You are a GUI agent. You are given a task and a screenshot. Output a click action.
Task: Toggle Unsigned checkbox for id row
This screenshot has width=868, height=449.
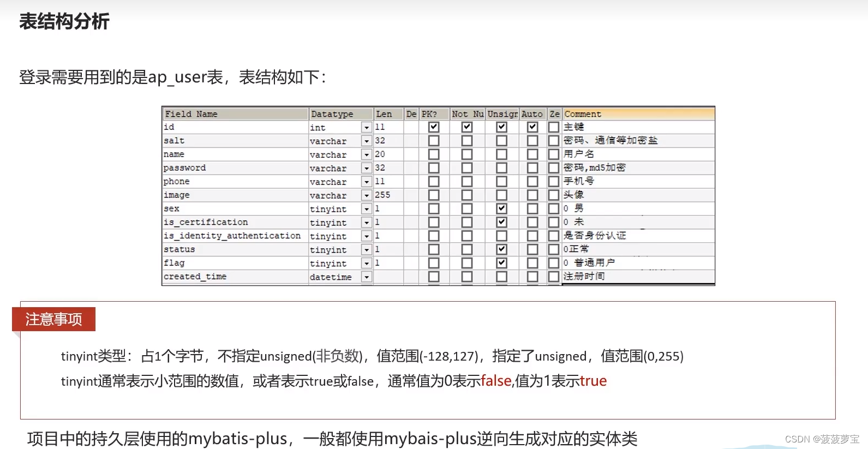[502, 127]
